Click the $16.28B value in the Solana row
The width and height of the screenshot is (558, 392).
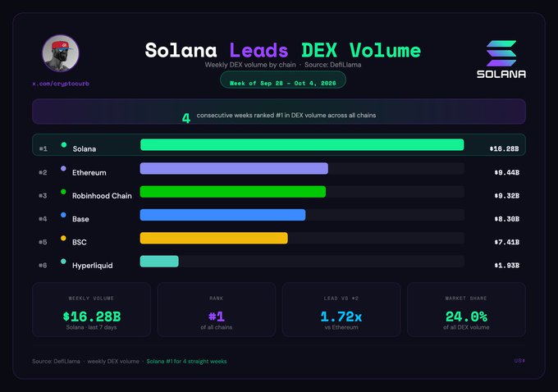coord(504,148)
